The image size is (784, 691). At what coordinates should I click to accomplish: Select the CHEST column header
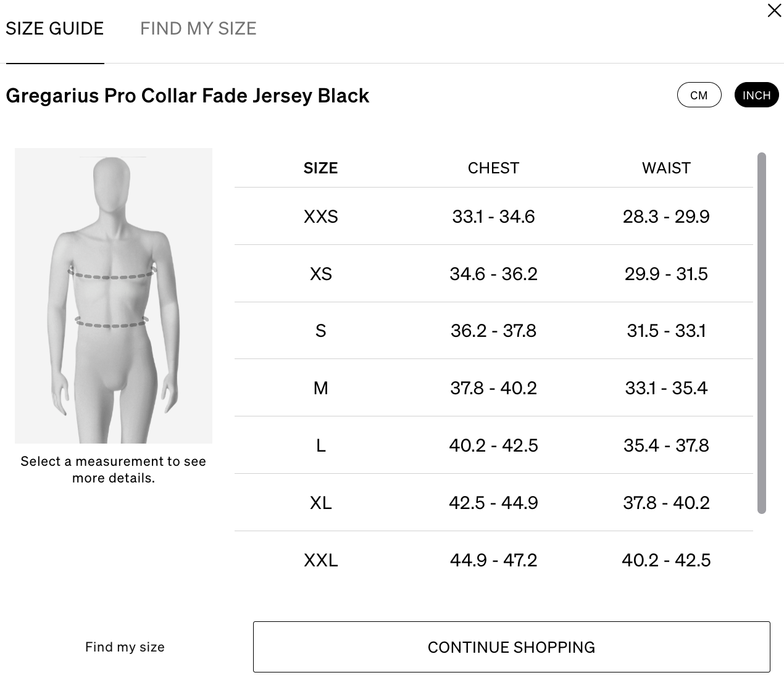point(493,168)
